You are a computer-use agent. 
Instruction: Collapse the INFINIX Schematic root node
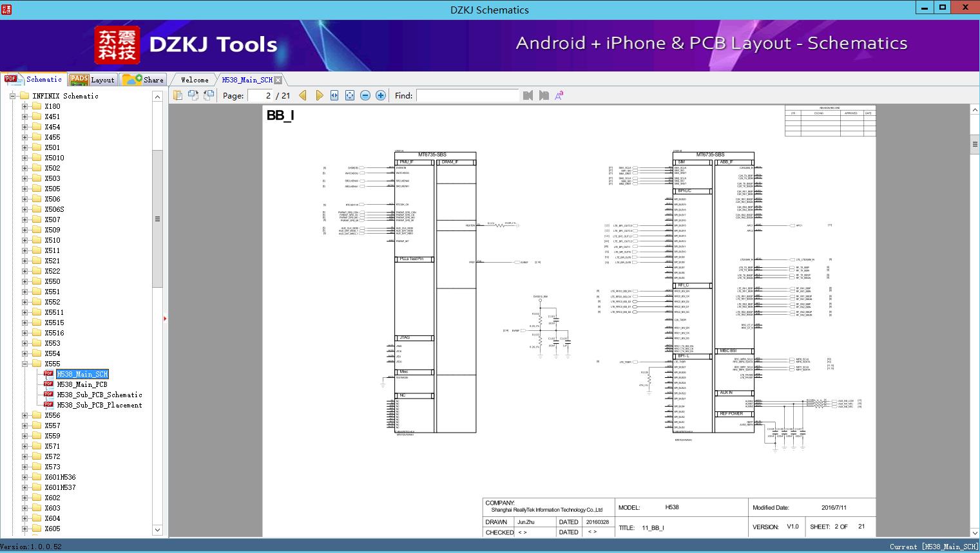point(12,96)
